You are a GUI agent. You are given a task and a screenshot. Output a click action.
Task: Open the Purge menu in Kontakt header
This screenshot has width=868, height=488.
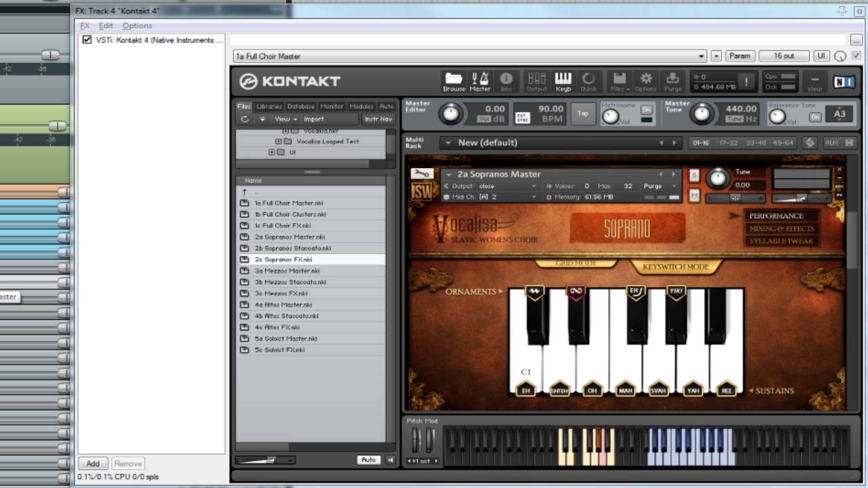pyautogui.click(x=673, y=81)
